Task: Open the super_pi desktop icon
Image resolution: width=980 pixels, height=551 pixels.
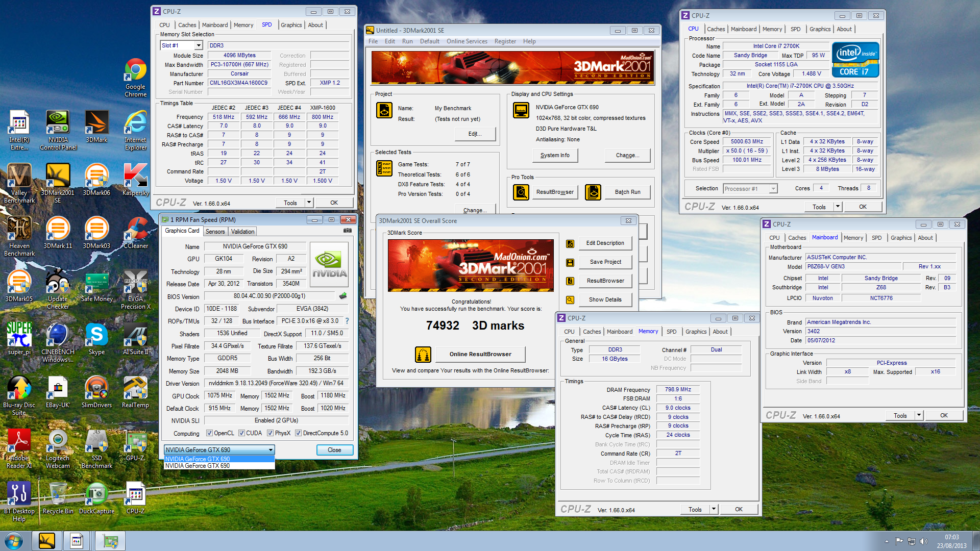Action: coord(19,339)
